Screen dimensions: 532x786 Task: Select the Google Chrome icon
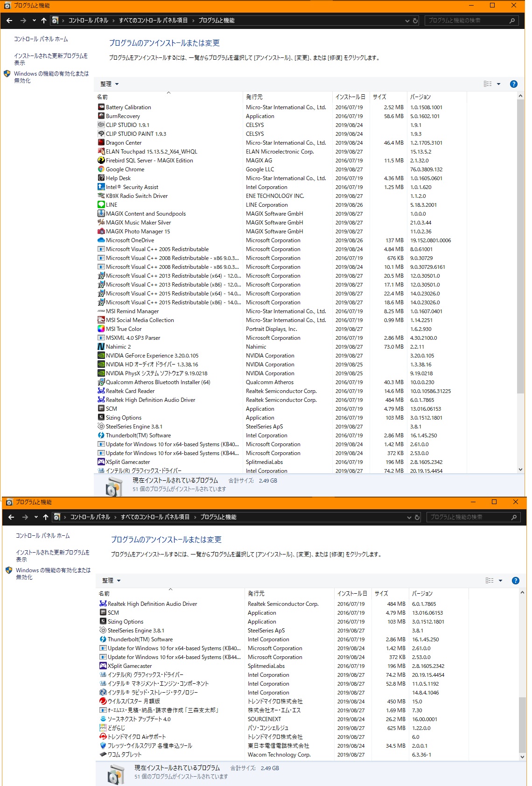[101, 169]
